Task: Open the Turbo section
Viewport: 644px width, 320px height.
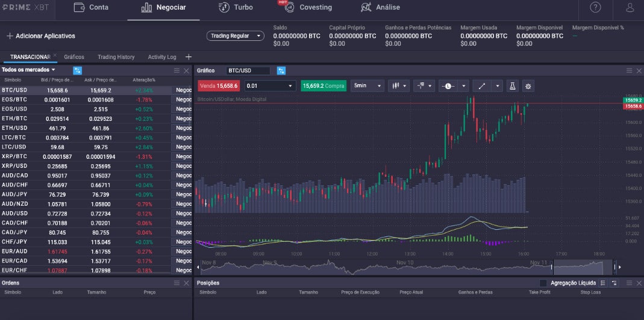Action: point(236,7)
